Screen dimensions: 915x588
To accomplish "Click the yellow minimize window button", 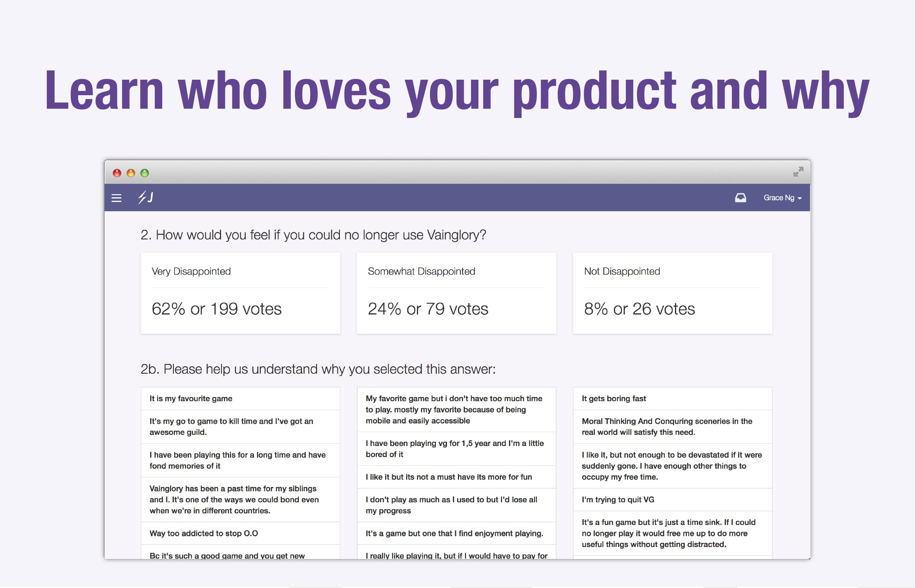I will point(131,173).
